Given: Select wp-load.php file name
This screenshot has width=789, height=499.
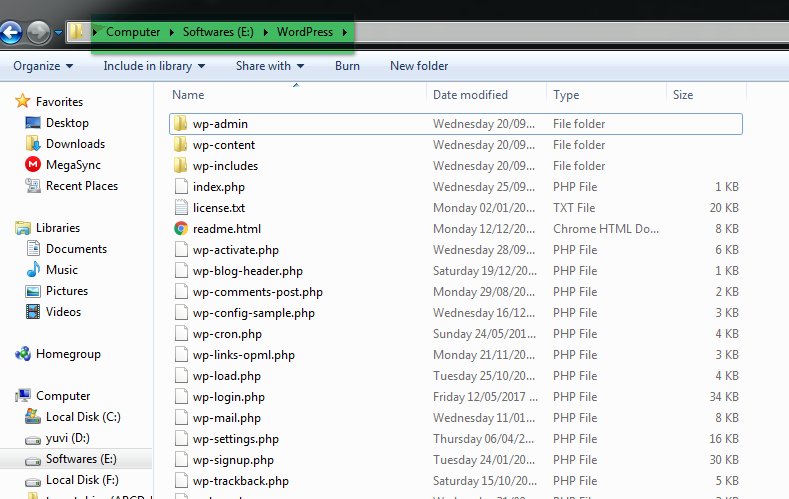Looking at the screenshot, I should coord(226,376).
